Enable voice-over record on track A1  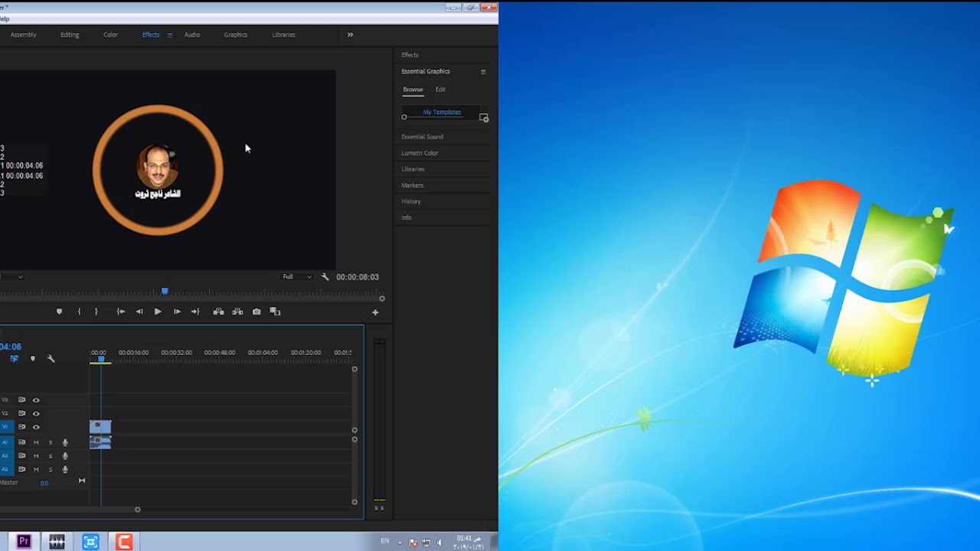(65, 442)
